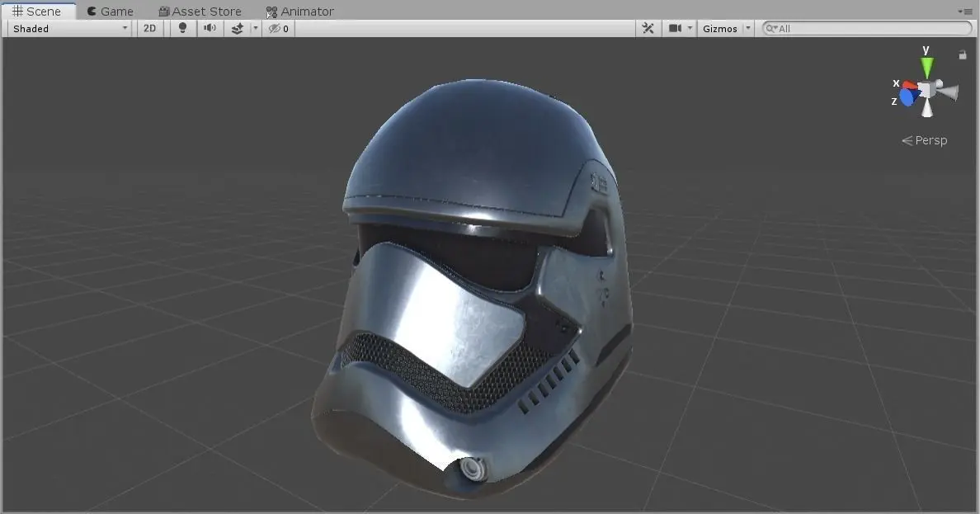Expand the scene effects dropdown arrow
The width and height of the screenshot is (980, 514).
[255, 28]
